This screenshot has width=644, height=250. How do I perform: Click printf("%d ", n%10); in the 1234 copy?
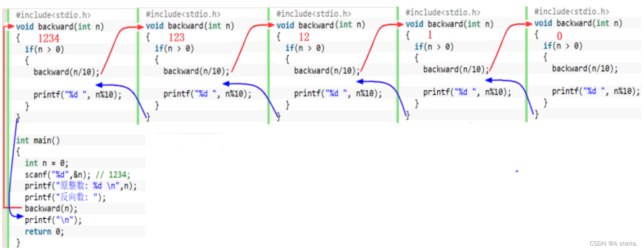78,95
